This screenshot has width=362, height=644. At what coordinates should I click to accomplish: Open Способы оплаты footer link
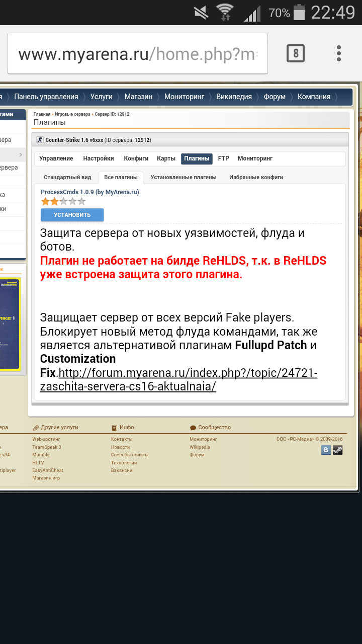[x=130, y=455]
